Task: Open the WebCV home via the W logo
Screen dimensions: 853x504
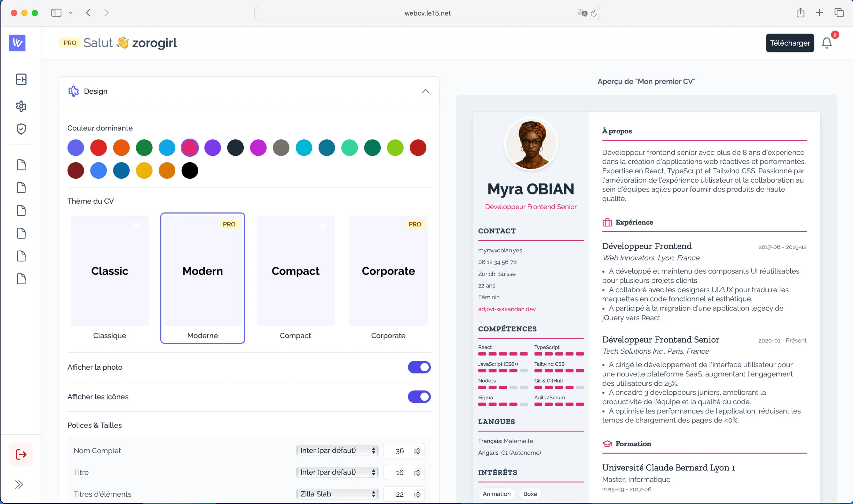Action: pos(17,43)
